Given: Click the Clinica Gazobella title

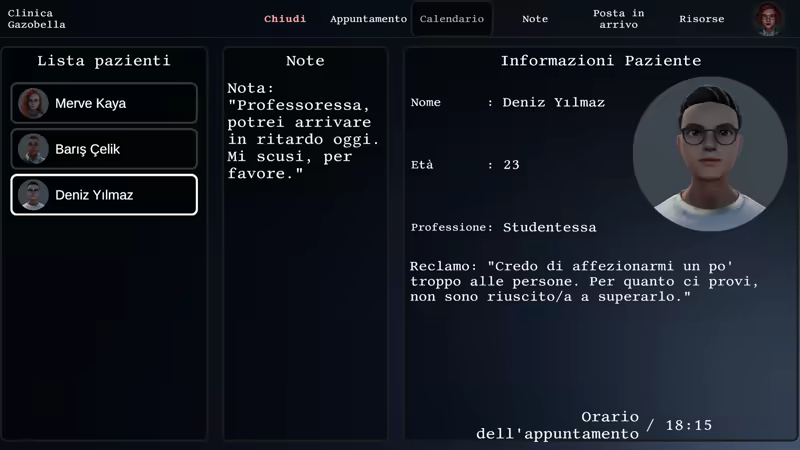Looking at the screenshot, I should [x=36, y=19].
